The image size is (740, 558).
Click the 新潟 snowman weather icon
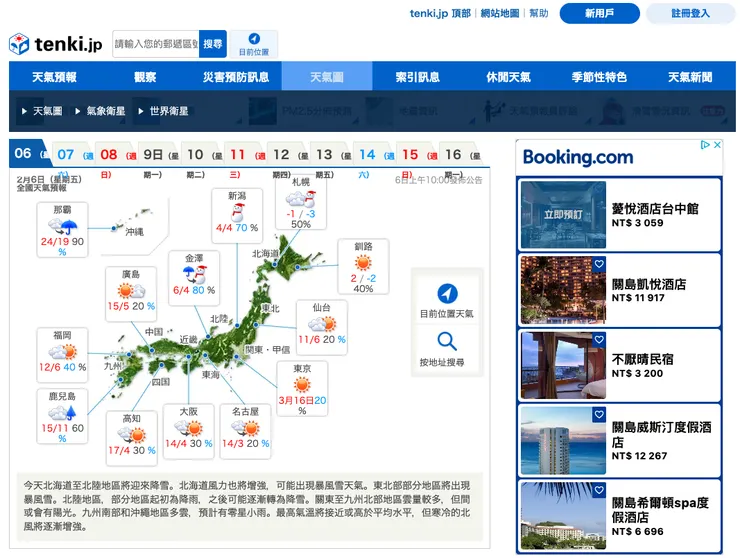point(237,212)
